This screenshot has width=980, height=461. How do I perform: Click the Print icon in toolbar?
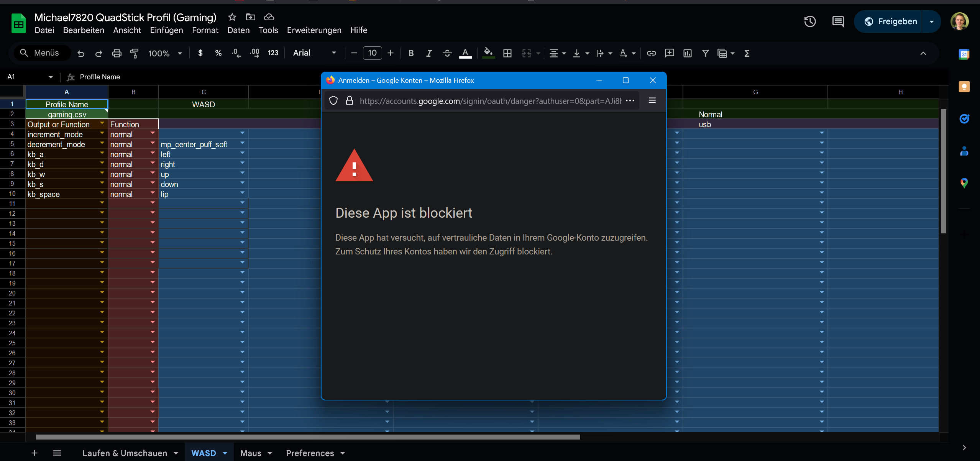click(117, 53)
